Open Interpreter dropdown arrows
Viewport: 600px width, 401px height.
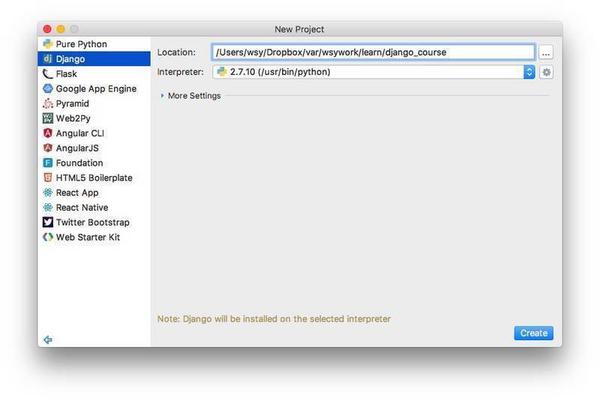click(x=529, y=72)
